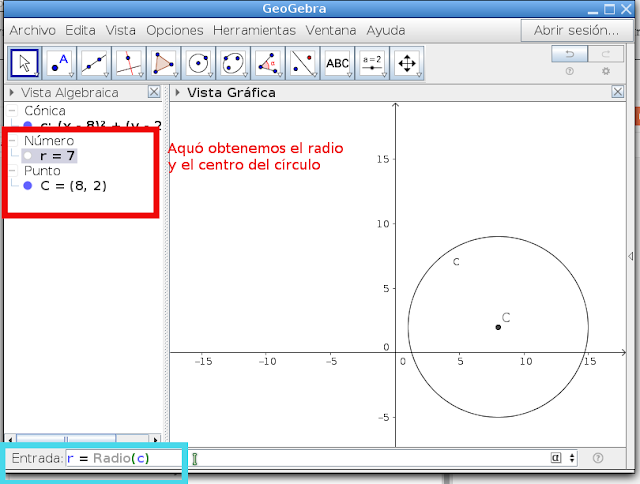Viewport: 640px width, 484px height.
Task: Select the Slider a=2 tool
Action: point(372,63)
